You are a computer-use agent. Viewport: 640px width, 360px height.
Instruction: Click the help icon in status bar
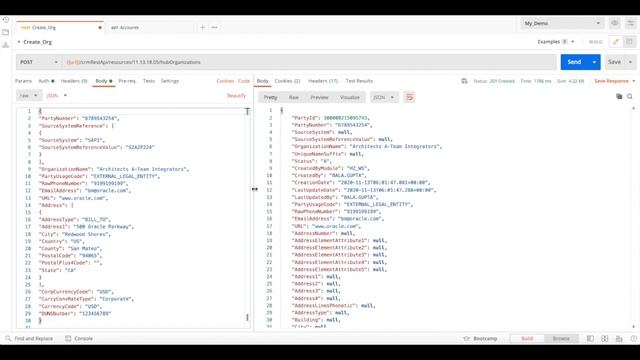point(633,338)
